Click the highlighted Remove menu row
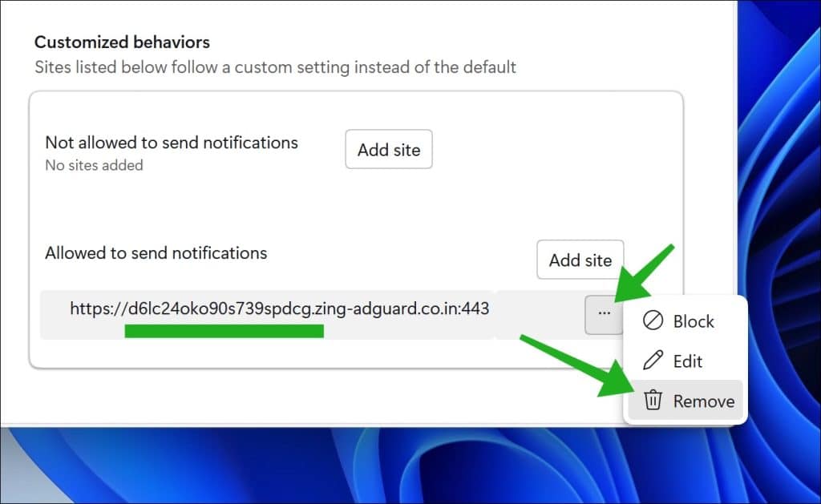 [x=686, y=400]
